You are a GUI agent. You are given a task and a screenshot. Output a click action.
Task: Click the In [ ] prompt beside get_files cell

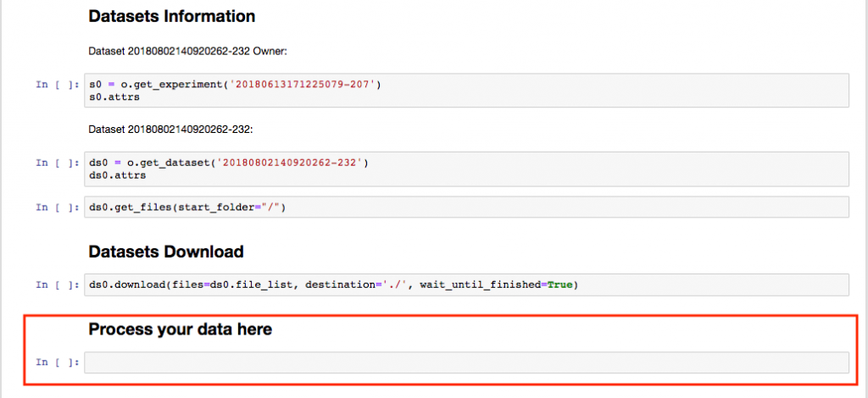58,207
